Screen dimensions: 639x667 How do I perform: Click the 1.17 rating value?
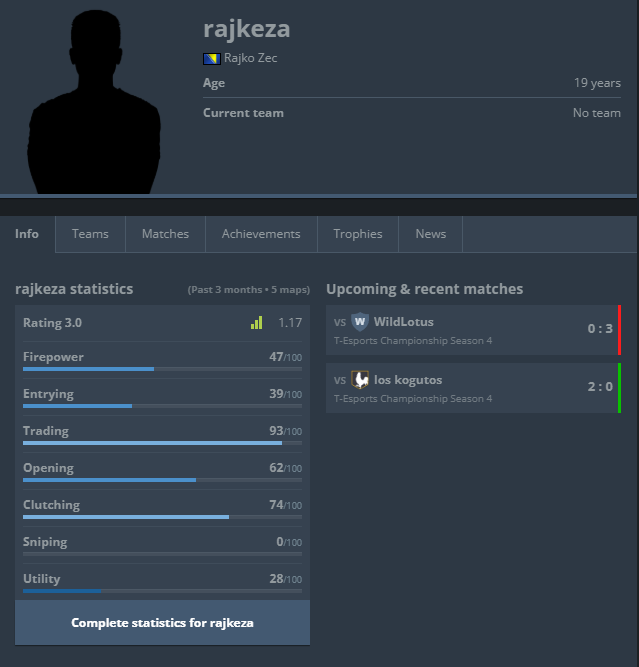point(290,323)
